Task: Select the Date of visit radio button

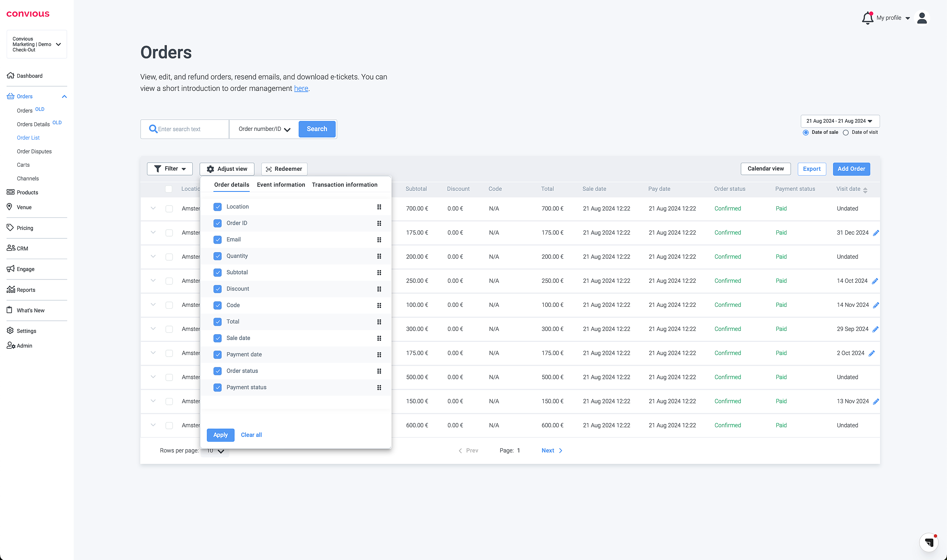Action: (x=846, y=132)
